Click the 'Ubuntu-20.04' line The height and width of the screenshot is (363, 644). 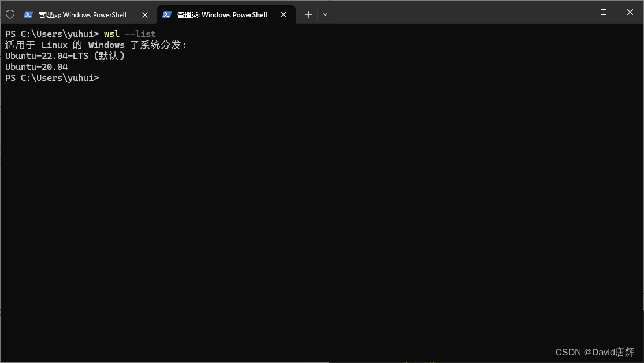pyautogui.click(x=36, y=66)
